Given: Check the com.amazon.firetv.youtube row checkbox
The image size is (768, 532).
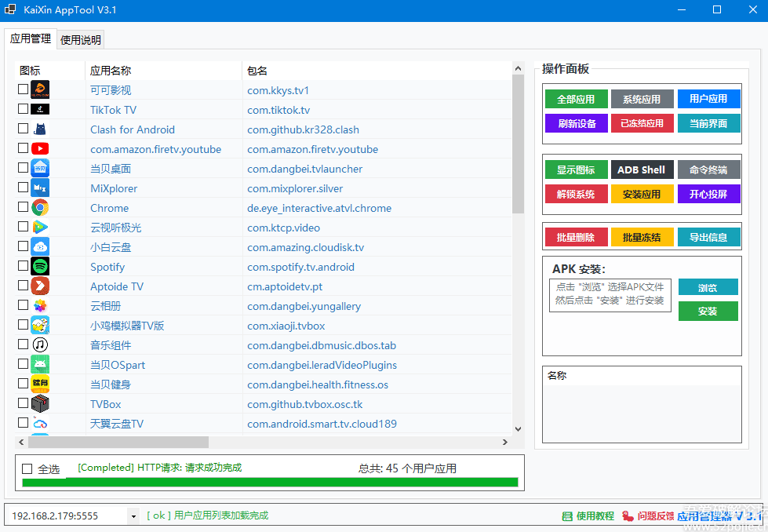Looking at the screenshot, I should (x=23, y=148).
